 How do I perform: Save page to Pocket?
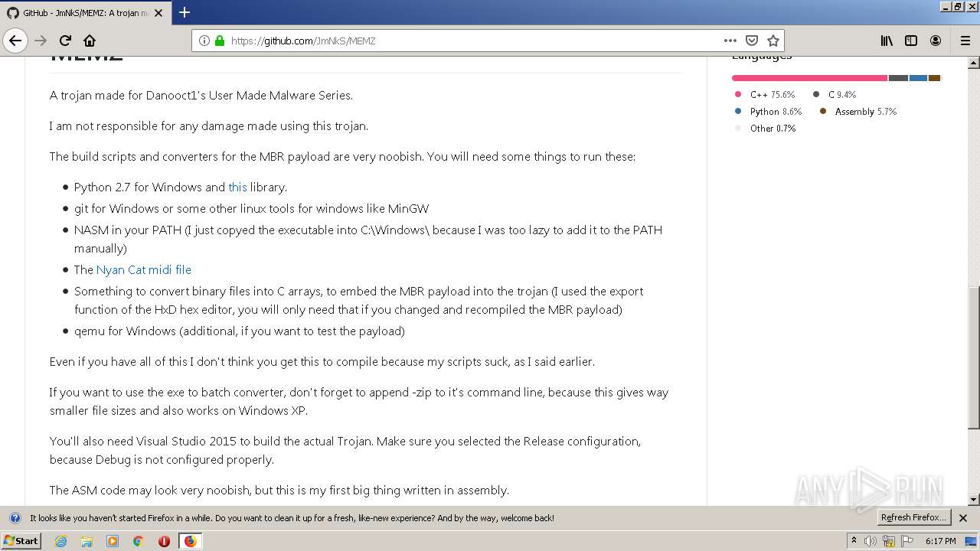tap(752, 41)
